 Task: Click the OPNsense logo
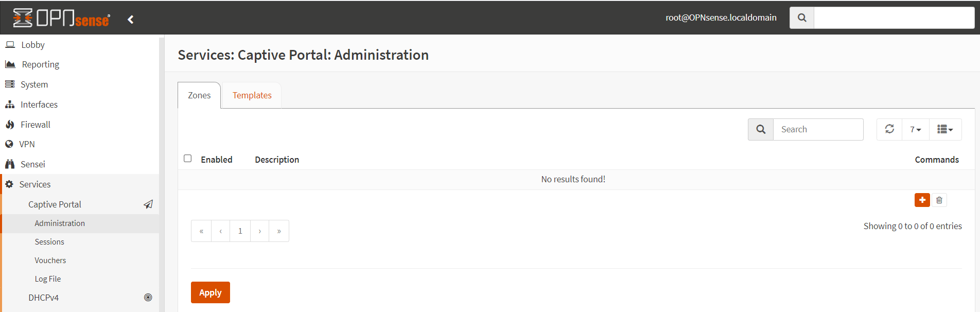(x=61, y=18)
